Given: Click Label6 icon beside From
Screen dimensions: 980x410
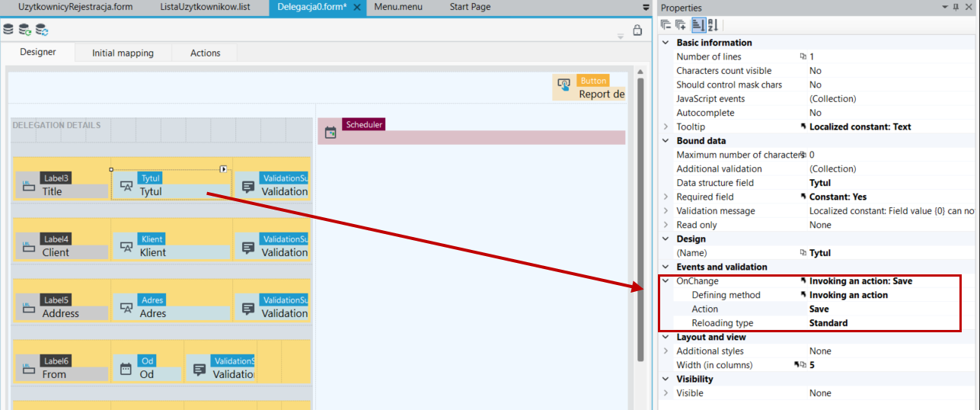Looking at the screenshot, I should pos(27,368).
